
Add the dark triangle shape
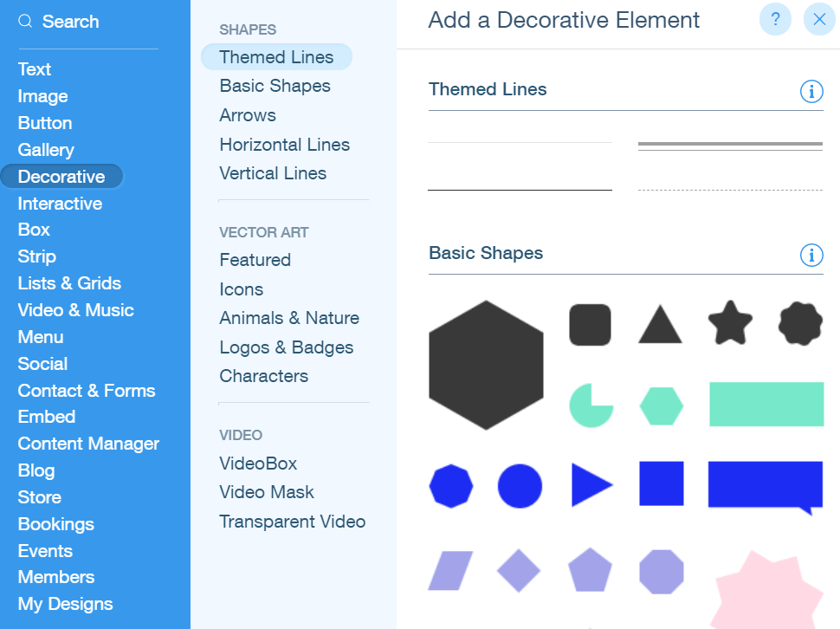(x=660, y=324)
